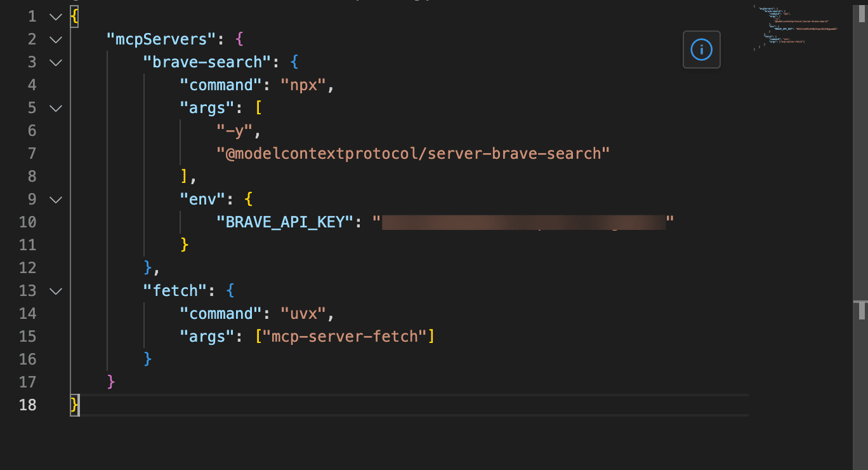Click line number 10 in the gutter

tap(27, 222)
